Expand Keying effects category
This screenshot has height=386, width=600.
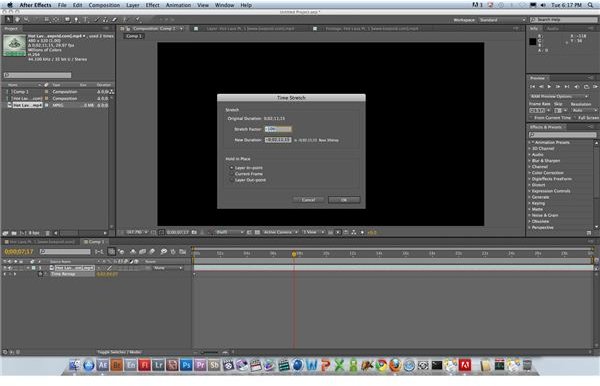pyautogui.click(x=530, y=203)
